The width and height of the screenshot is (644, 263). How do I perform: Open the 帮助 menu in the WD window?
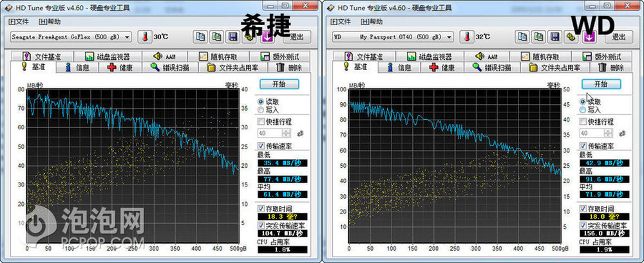tap(372, 22)
